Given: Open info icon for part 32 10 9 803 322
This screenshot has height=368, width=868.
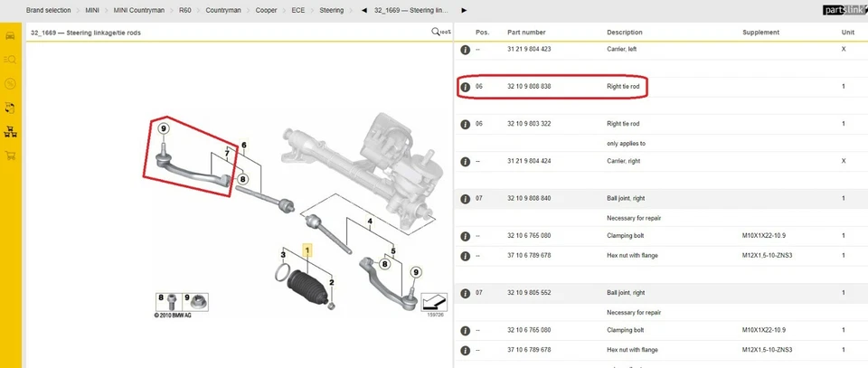Looking at the screenshot, I should click(x=466, y=125).
